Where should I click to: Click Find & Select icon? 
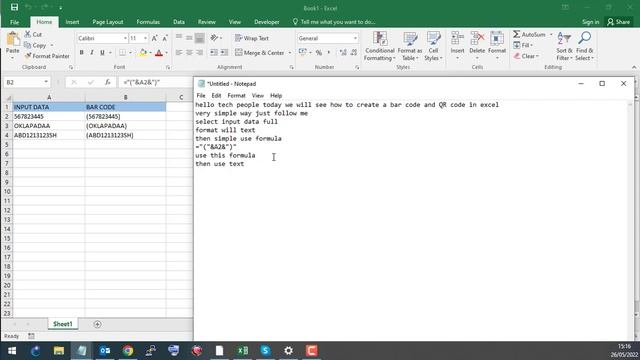[x=584, y=39]
